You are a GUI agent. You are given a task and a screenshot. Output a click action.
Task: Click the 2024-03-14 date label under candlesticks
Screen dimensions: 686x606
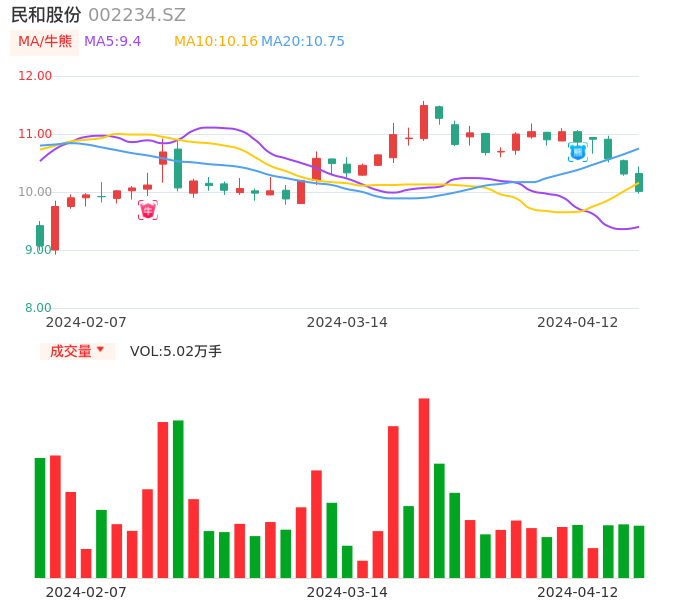click(x=347, y=322)
